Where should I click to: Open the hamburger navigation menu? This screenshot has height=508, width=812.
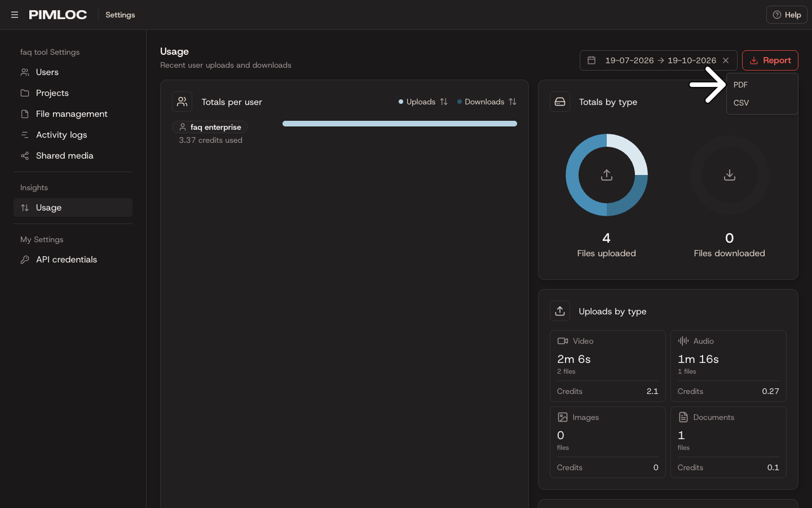[15, 15]
